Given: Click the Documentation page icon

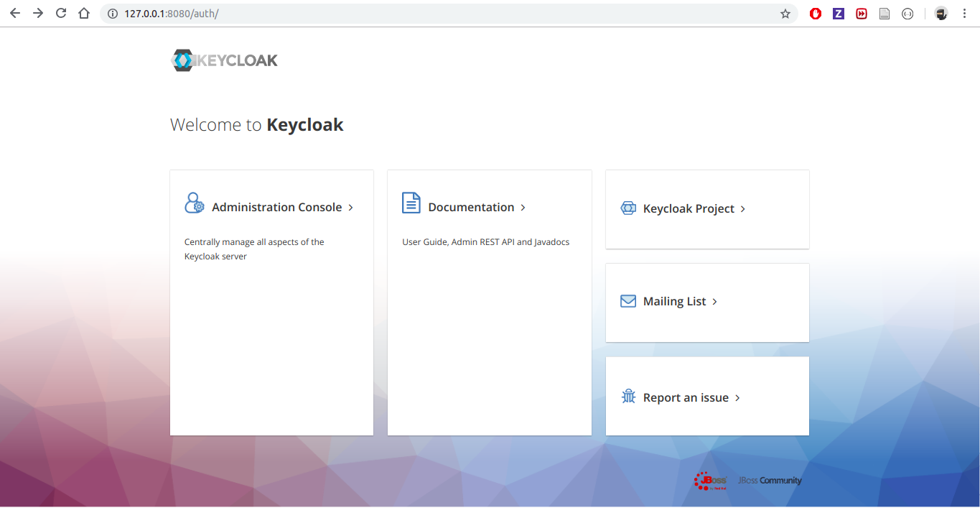Looking at the screenshot, I should [411, 203].
